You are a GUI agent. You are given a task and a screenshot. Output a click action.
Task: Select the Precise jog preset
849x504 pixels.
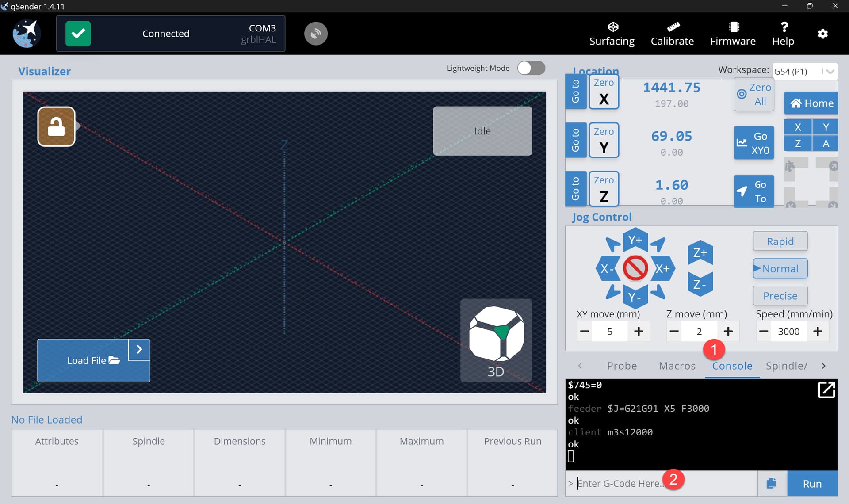(780, 296)
